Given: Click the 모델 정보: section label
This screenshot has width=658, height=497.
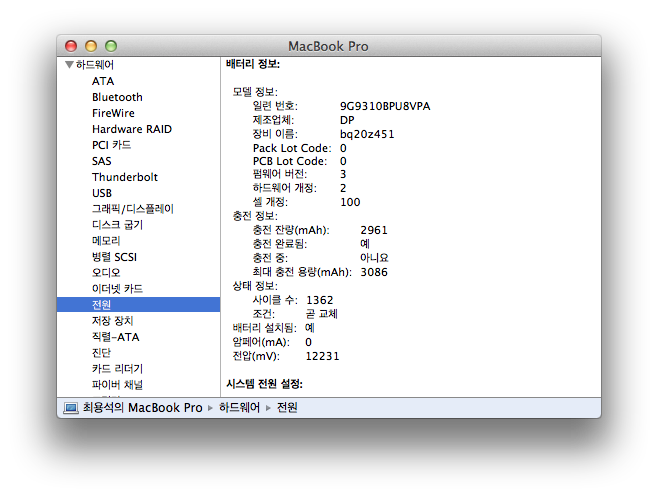Looking at the screenshot, I should click(x=255, y=92).
